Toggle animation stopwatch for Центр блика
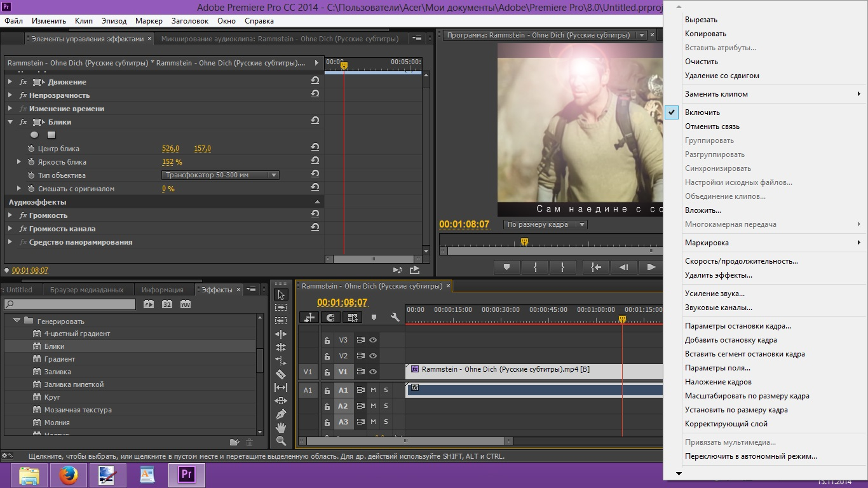 coord(31,149)
